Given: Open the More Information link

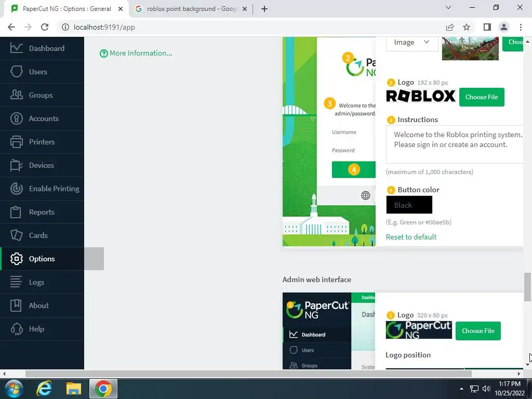Looking at the screenshot, I should (136, 54).
